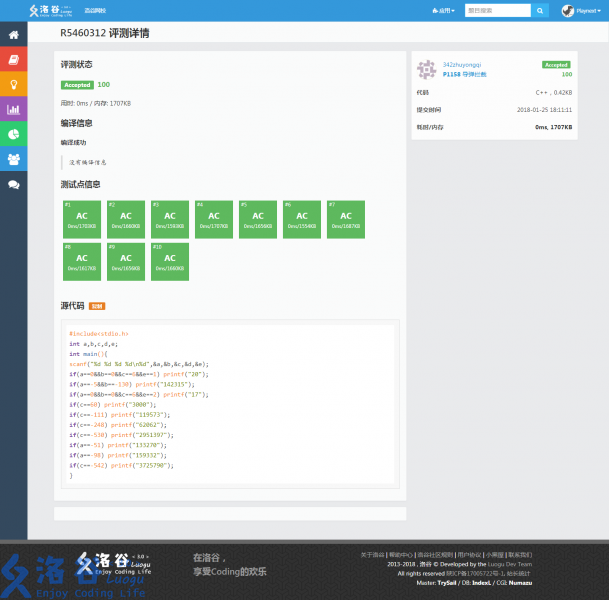Click the orange lightbulb sidebar icon

tap(14, 85)
